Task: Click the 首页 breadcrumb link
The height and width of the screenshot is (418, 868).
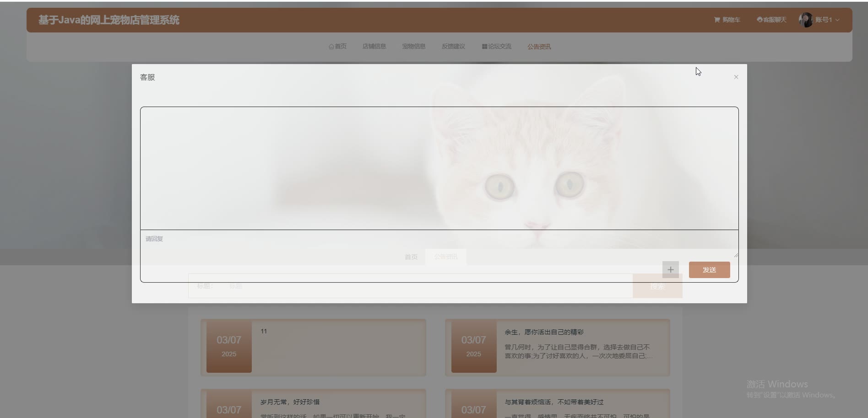Action: [x=411, y=257]
